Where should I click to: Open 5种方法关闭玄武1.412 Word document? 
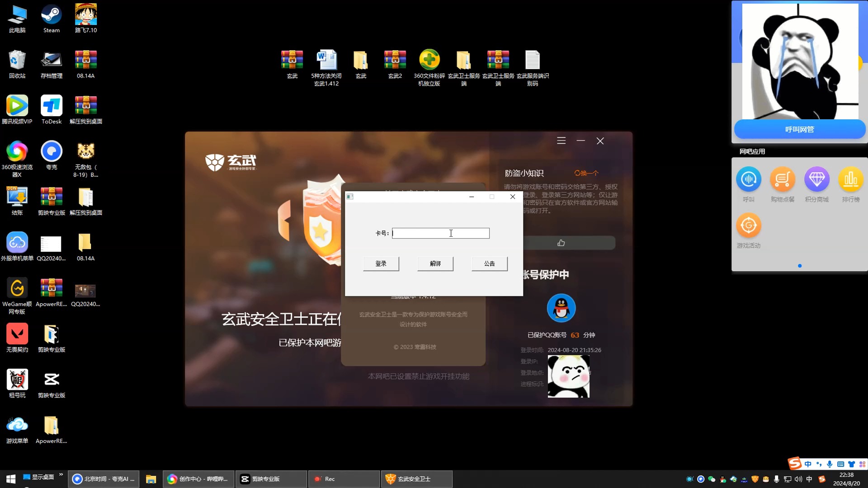tap(326, 68)
